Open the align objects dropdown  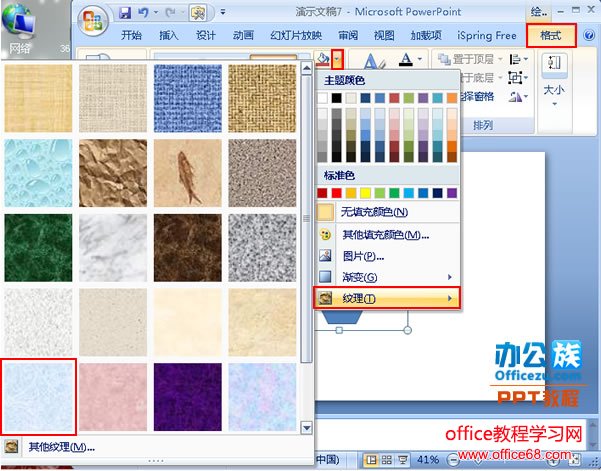pos(519,59)
